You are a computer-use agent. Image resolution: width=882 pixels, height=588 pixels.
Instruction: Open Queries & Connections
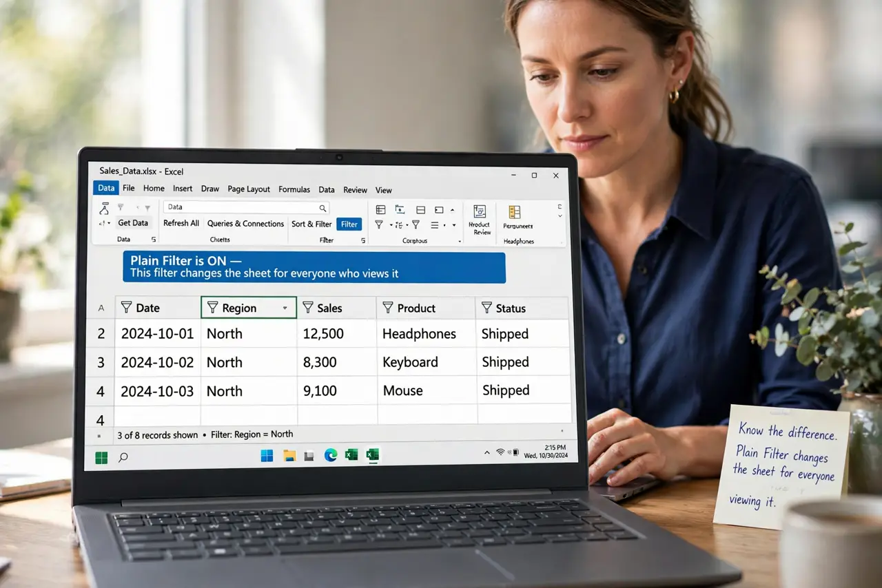(x=245, y=223)
